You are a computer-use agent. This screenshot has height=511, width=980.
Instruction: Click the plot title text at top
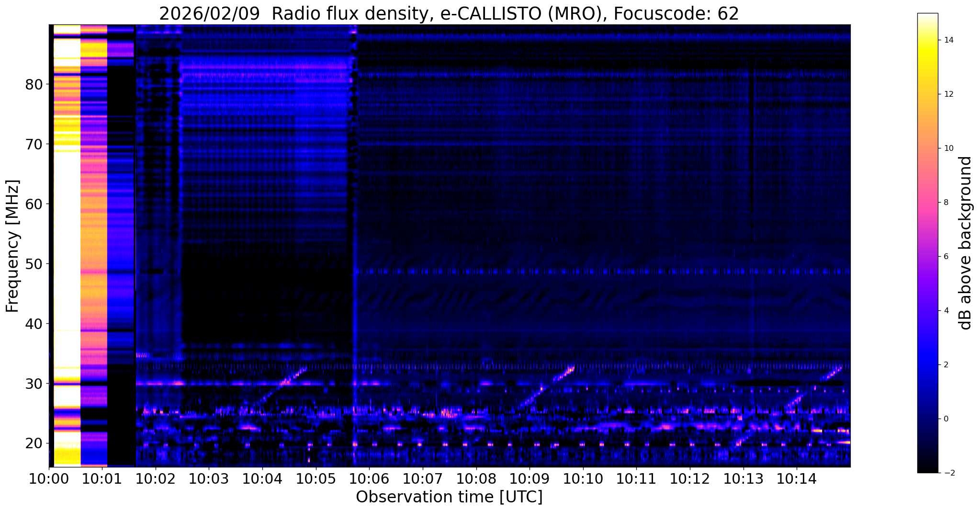(449, 14)
